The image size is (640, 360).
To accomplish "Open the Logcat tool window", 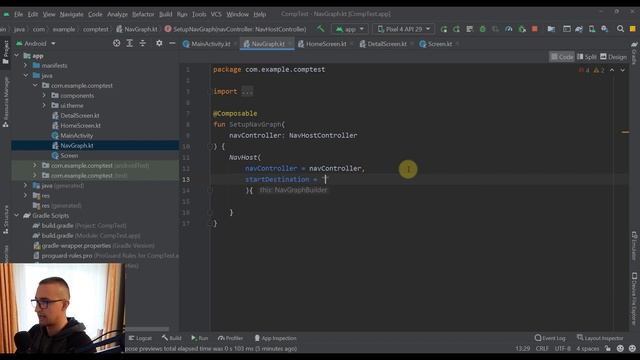I will [x=140, y=338].
